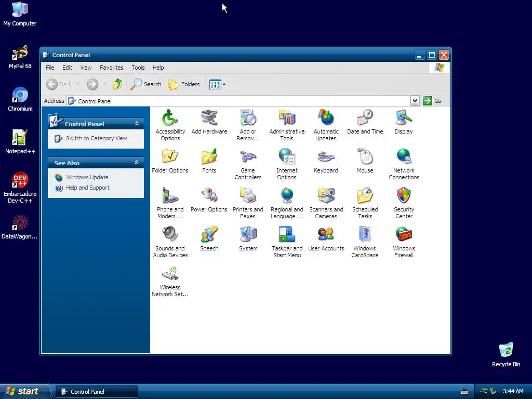Open Accessibility Options applet
Image resolution: width=532 pixels, height=399 pixels.
click(170, 125)
